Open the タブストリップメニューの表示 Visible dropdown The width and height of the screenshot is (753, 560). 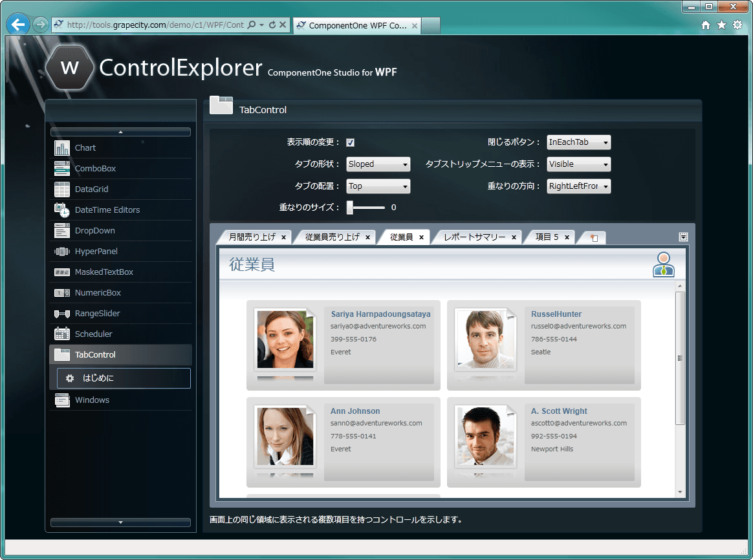click(579, 164)
